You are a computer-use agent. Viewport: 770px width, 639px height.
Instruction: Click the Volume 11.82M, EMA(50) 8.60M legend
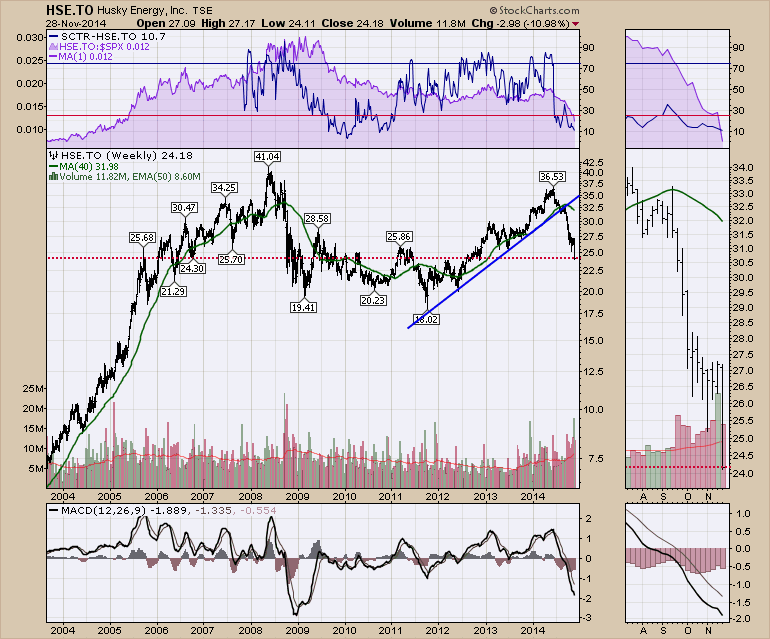click(x=130, y=176)
